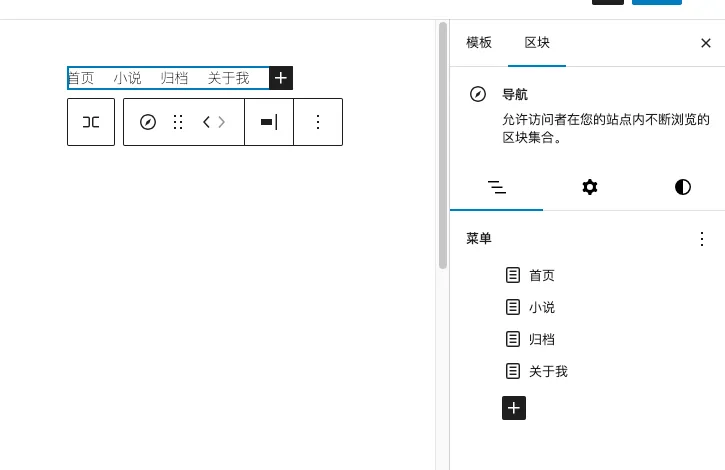Add a menu item below 关于我 in sidebar
Screen dimensions: 725x470
pos(513,408)
